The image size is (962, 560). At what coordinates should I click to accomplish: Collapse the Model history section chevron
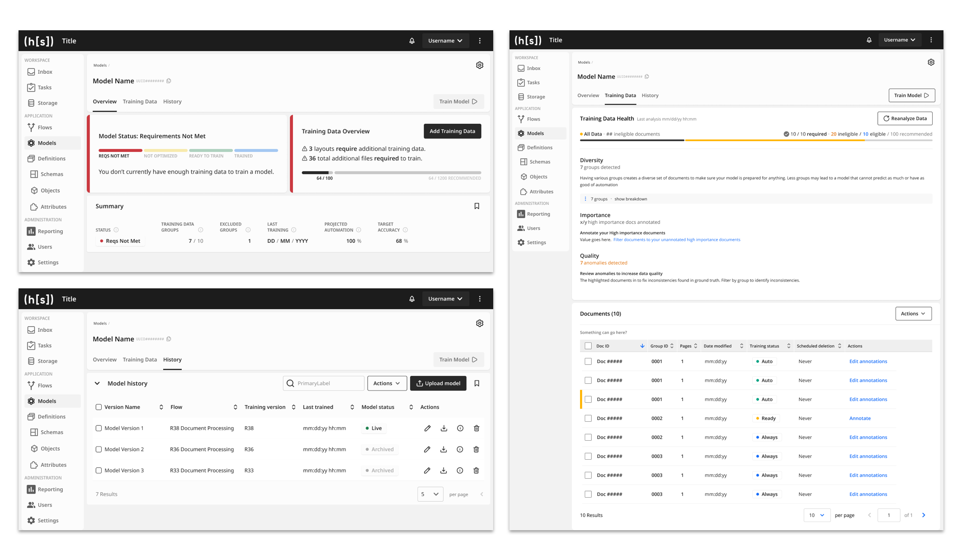click(x=97, y=383)
